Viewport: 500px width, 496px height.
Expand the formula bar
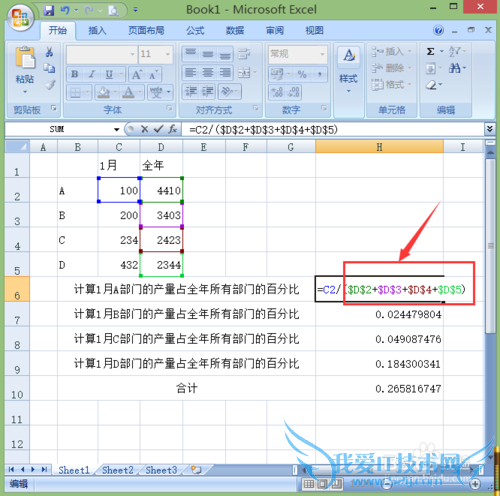point(489,129)
